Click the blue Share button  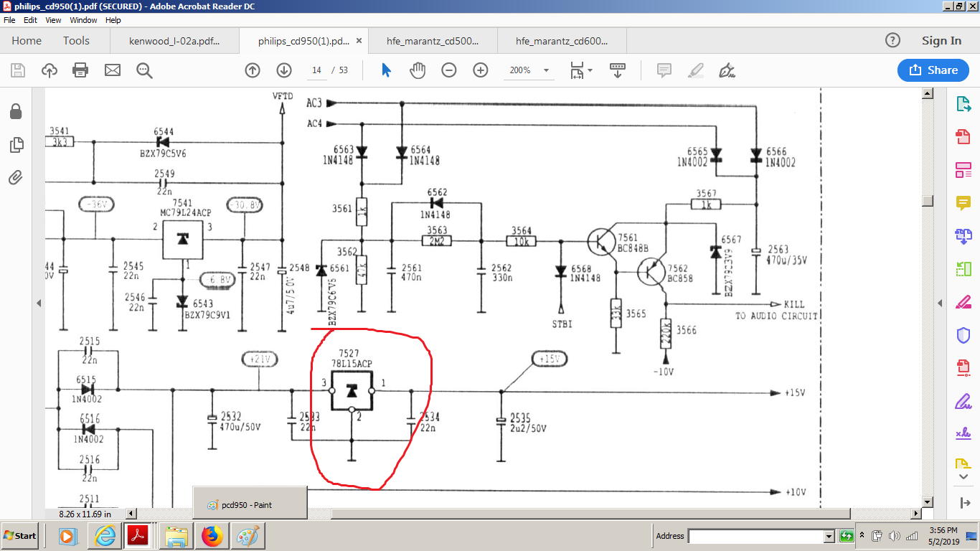[933, 70]
